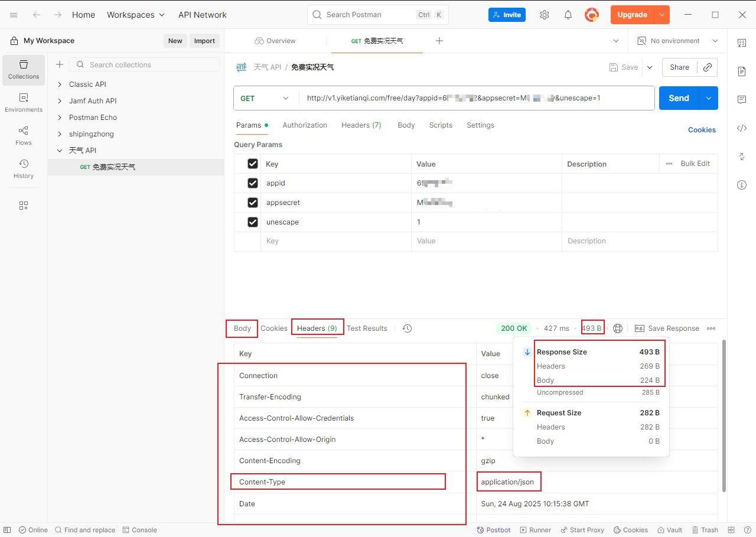Switch to the Authorization tab
Image resolution: width=756 pixels, height=537 pixels.
tap(304, 125)
